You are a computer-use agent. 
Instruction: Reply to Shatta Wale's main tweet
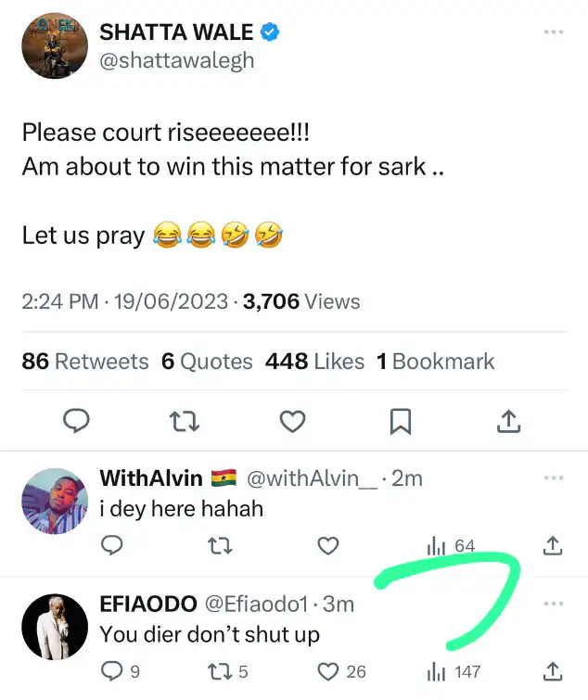coord(76,422)
